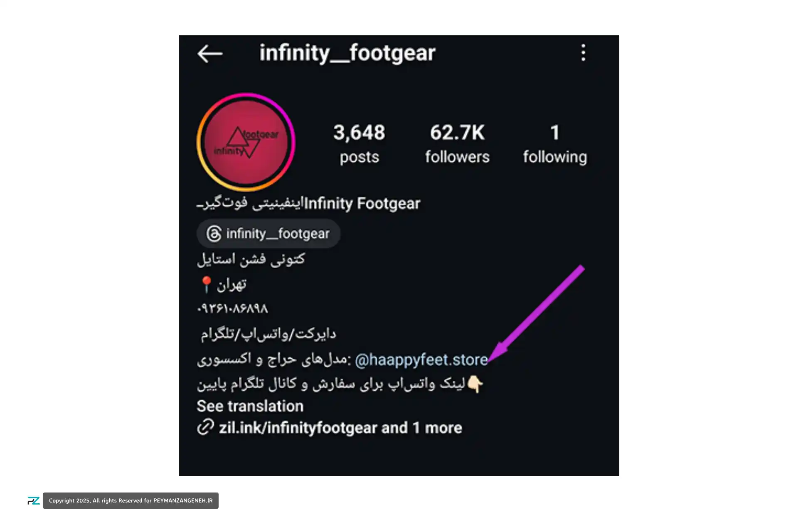798x532 pixels.
Task: View the 3,648 posts count
Action: click(x=359, y=143)
